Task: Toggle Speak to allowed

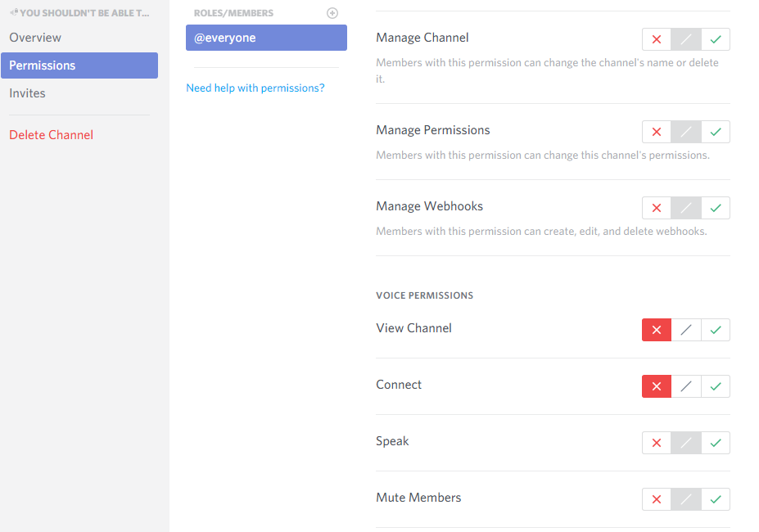Action: point(715,442)
